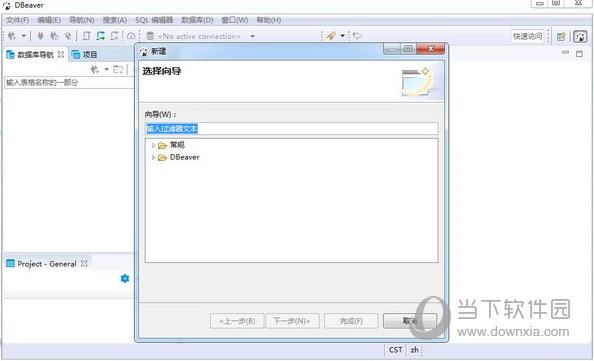Open dropdown next to navigator new connection icon
594x361 pixels.
[x=106, y=69]
